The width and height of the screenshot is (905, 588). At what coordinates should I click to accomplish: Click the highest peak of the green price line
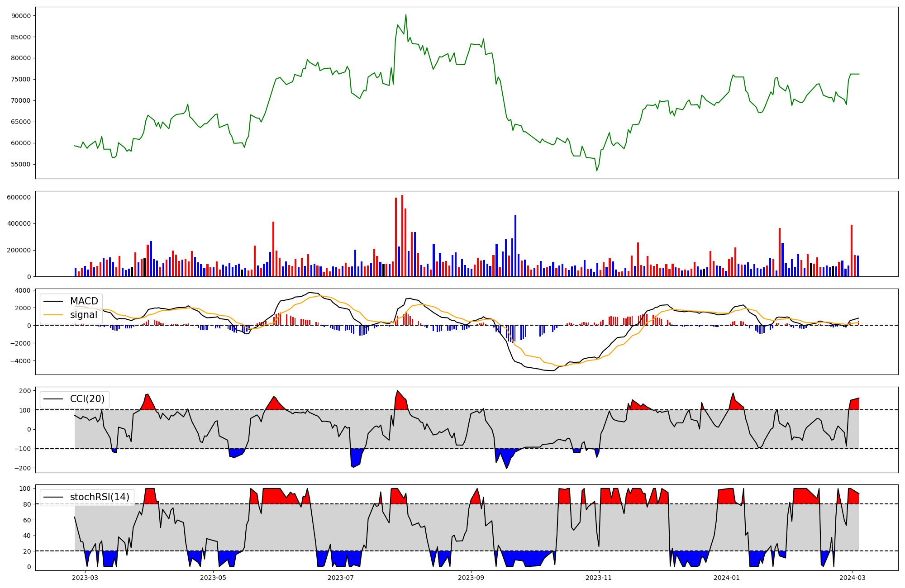pyautogui.click(x=405, y=15)
